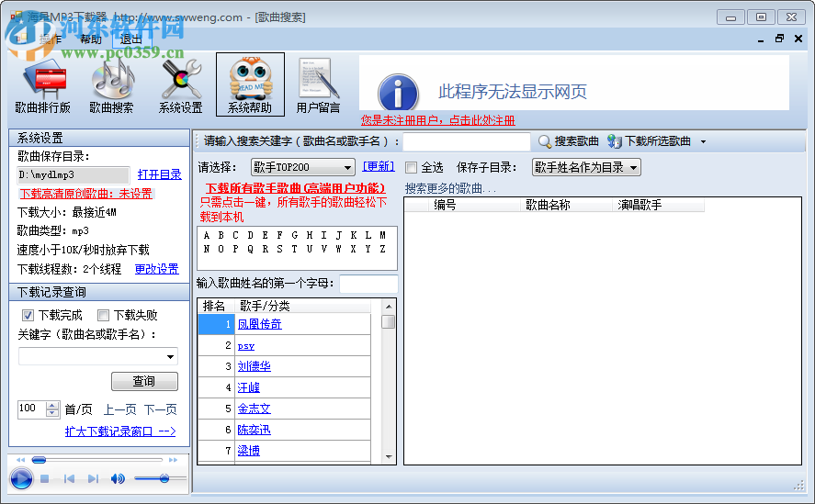The width and height of the screenshot is (815, 504).
Task: Select singer 刘德华
Action: pyautogui.click(x=255, y=366)
